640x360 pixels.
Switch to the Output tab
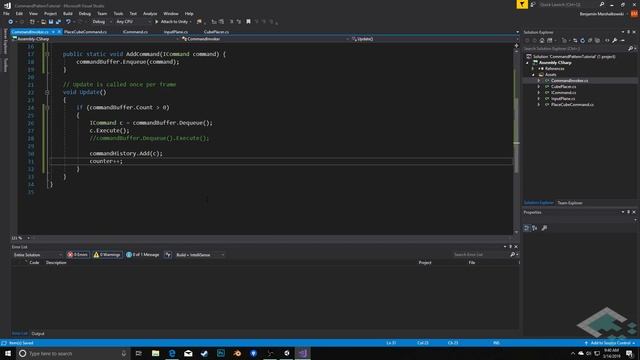pyautogui.click(x=38, y=334)
